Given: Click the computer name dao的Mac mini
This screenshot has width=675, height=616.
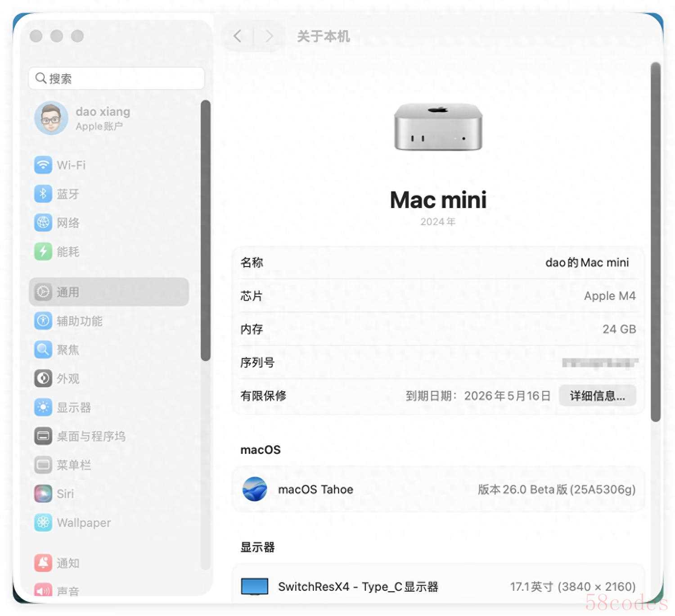Looking at the screenshot, I should coord(587,263).
